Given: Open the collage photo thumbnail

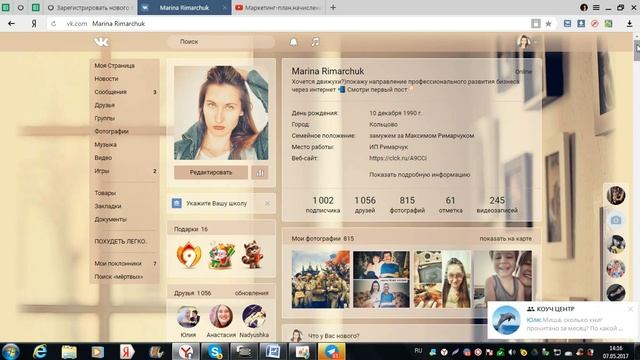Looking at the screenshot, I should (381, 279).
